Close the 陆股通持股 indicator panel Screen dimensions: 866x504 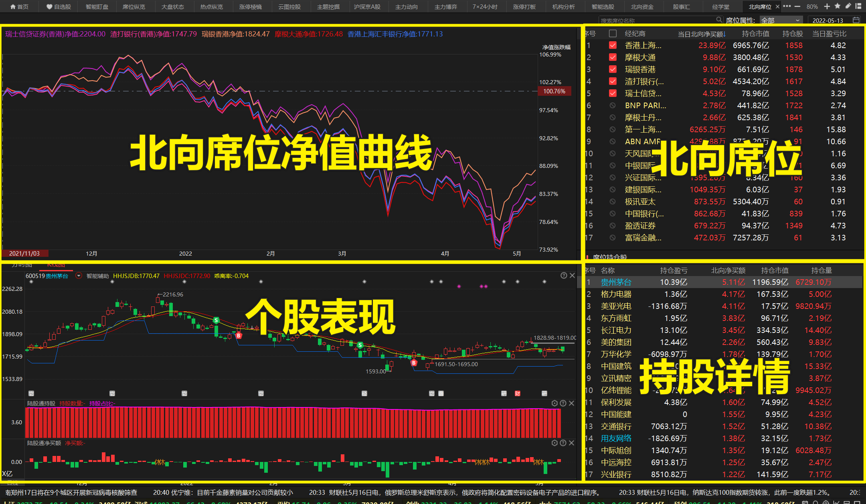(x=572, y=403)
